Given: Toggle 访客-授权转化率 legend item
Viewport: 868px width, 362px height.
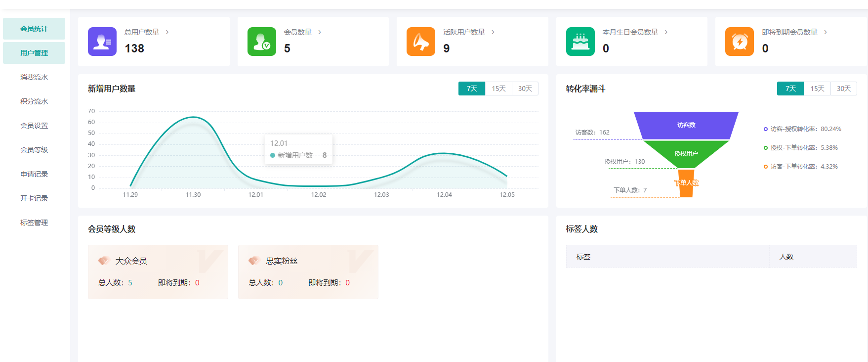Looking at the screenshot, I should point(802,129).
